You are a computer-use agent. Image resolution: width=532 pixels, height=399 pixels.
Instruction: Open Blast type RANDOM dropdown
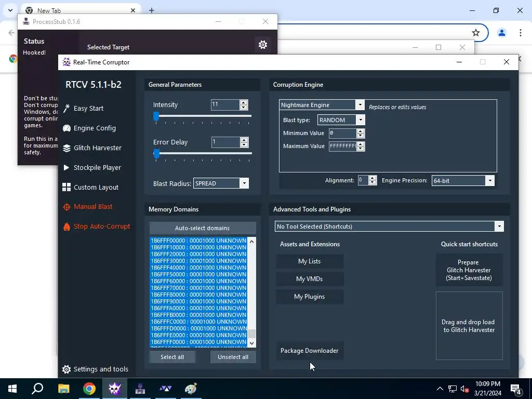click(x=361, y=120)
